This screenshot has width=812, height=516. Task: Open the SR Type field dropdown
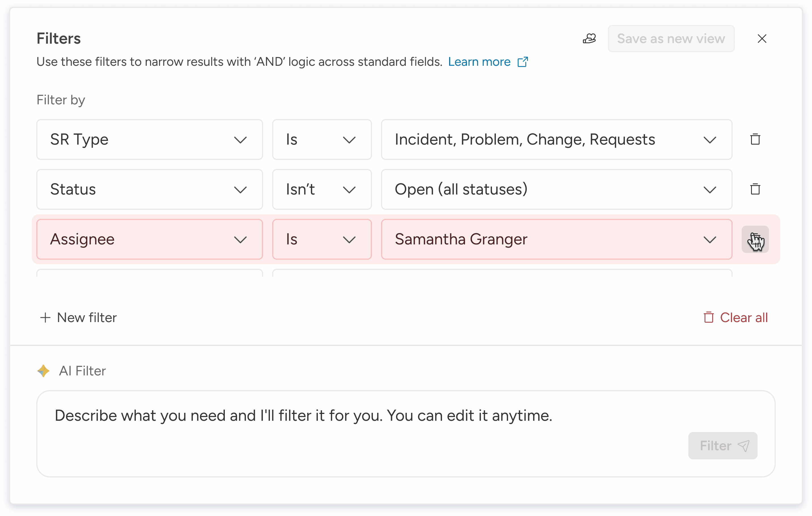pos(149,139)
